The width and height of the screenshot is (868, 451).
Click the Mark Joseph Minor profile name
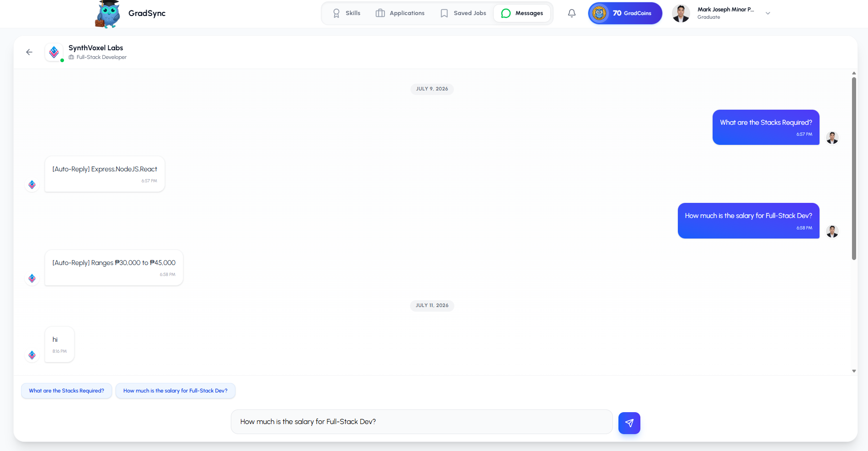726,10
